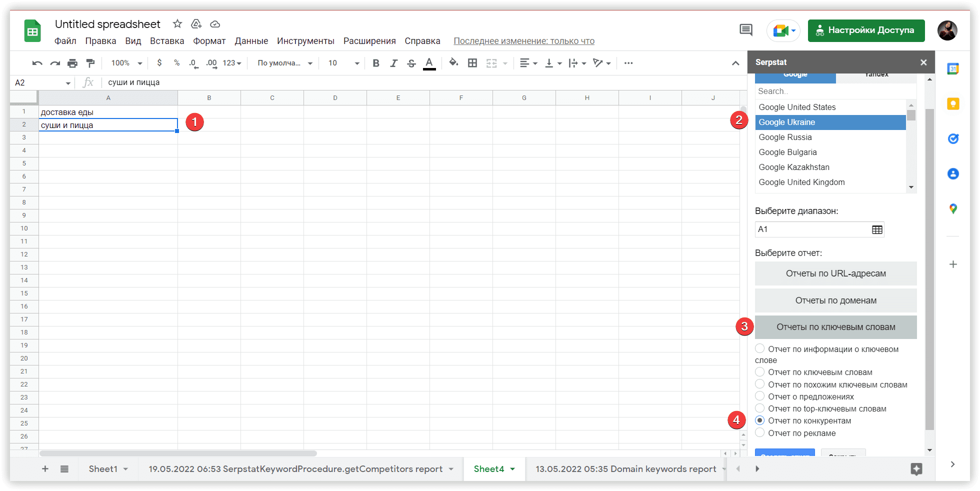980x491 pixels.
Task: Click 'Отчеты по доменам' button
Action: point(835,300)
